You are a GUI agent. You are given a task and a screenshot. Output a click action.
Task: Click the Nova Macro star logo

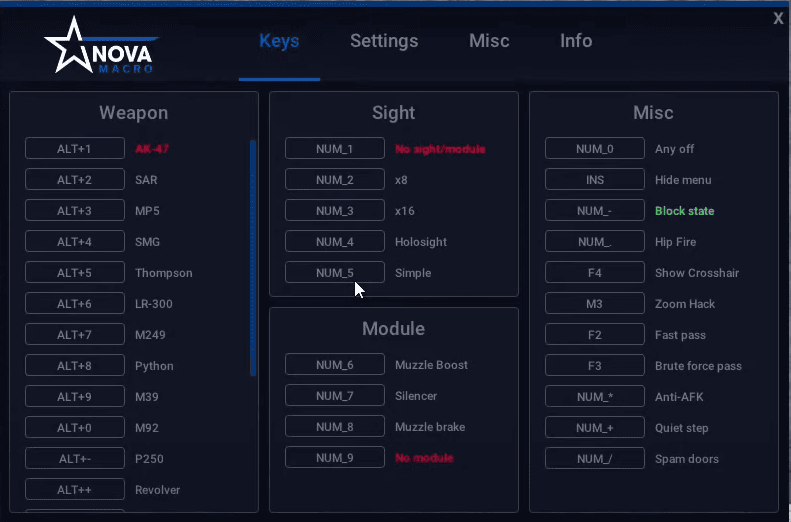(100, 46)
